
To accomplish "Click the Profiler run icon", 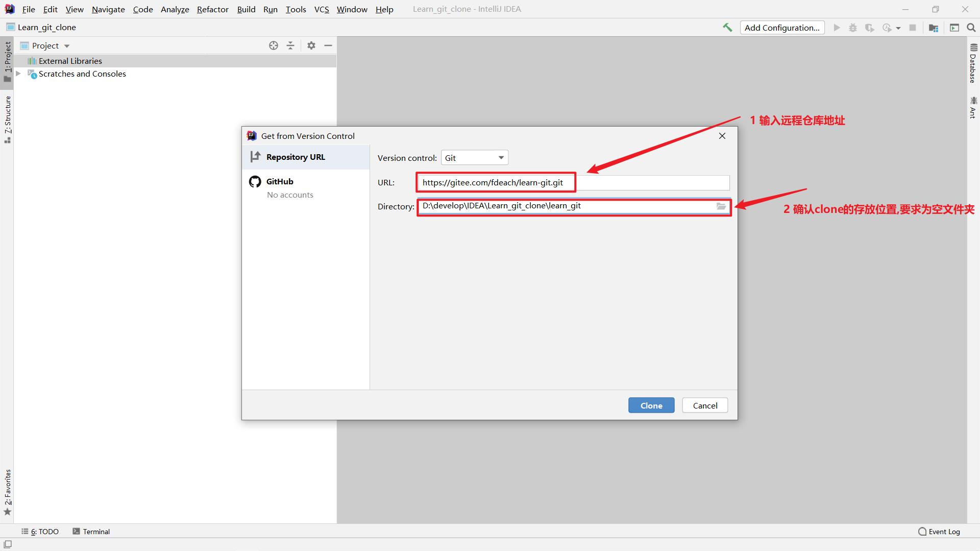I will pos(887,28).
